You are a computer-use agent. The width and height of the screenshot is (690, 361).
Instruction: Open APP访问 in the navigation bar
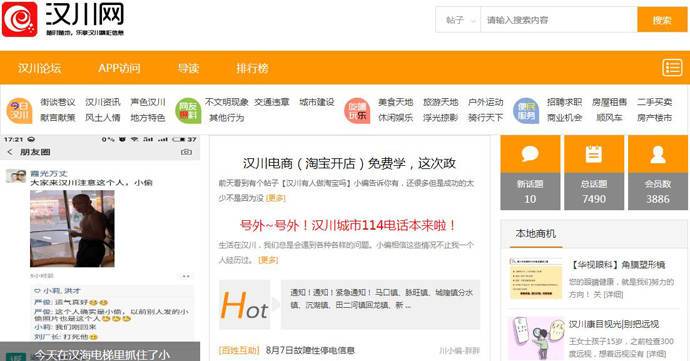tap(119, 68)
